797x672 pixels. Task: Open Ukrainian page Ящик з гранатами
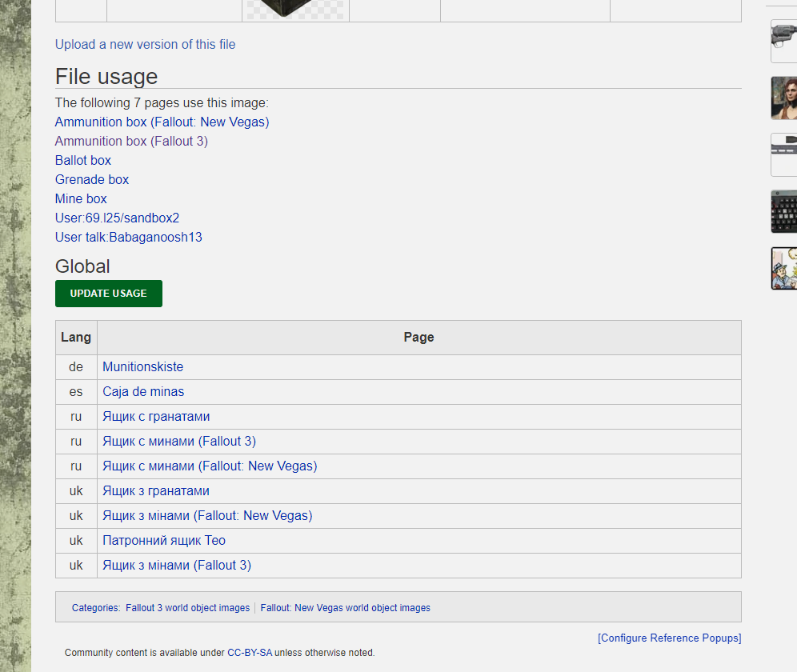(156, 491)
